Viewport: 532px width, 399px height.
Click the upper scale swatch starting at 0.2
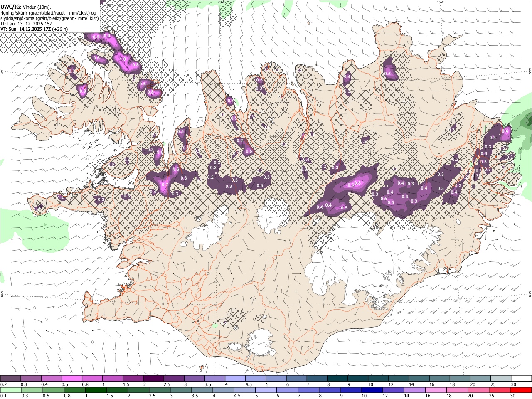click(11, 378)
